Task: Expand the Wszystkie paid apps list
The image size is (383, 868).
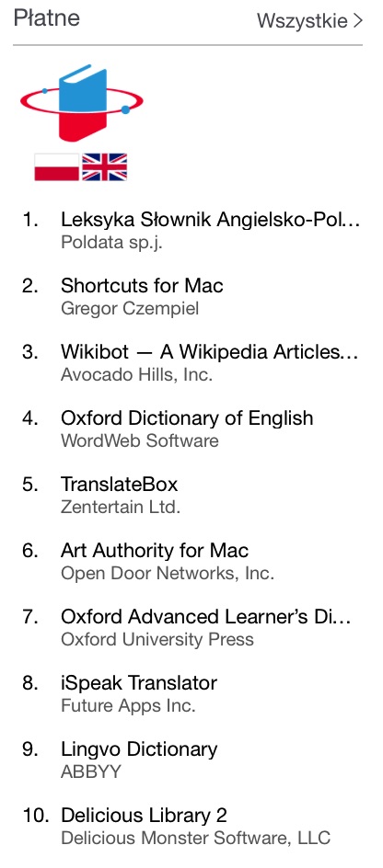Action: click(310, 21)
